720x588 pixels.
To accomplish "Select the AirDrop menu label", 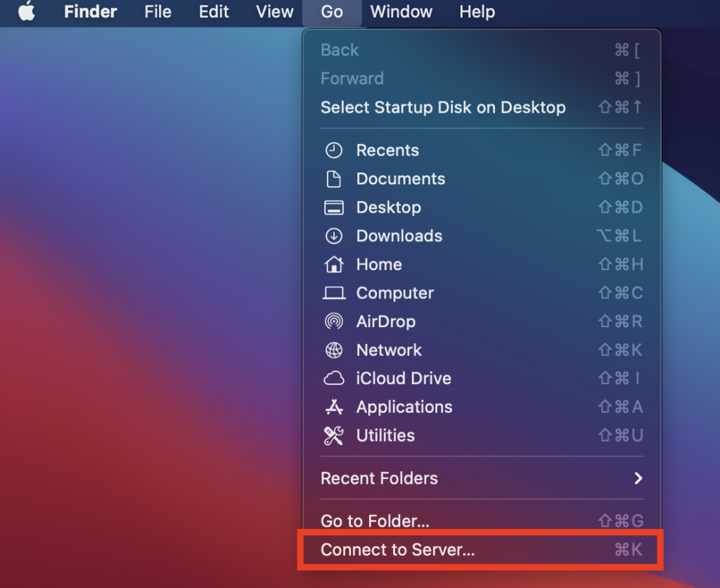I will coord(386,321).
